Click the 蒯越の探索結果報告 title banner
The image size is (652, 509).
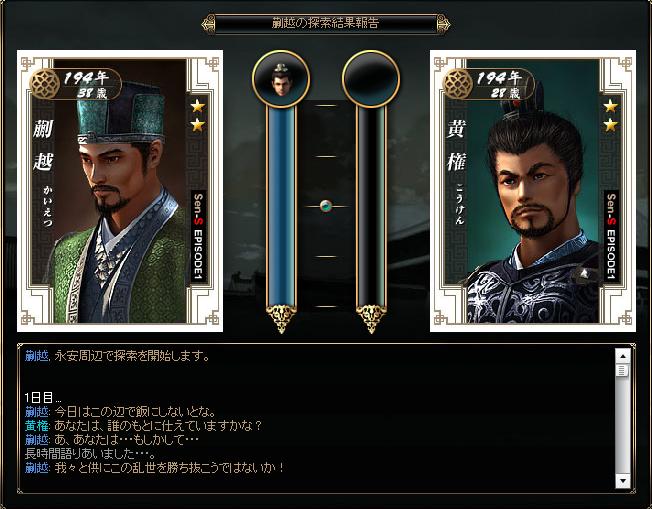click(x=326, y=23)
